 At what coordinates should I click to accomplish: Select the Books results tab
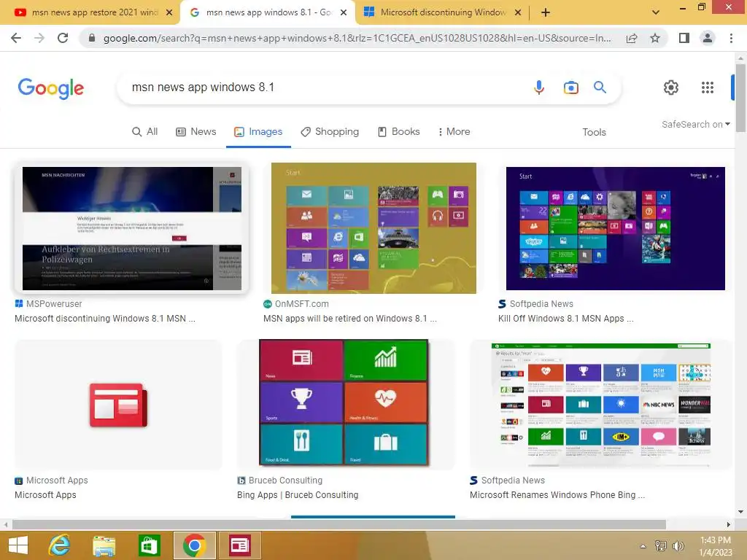click(399, 132)
